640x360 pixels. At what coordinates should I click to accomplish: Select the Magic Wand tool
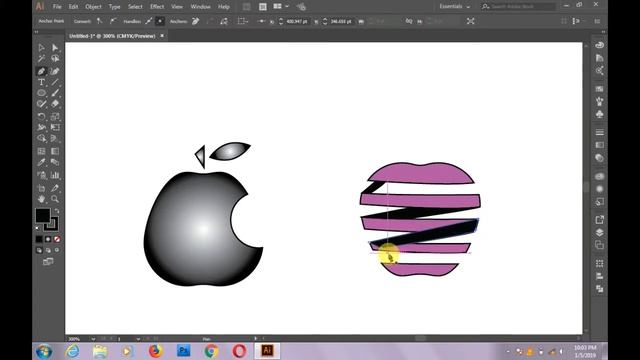click(42, 59)
